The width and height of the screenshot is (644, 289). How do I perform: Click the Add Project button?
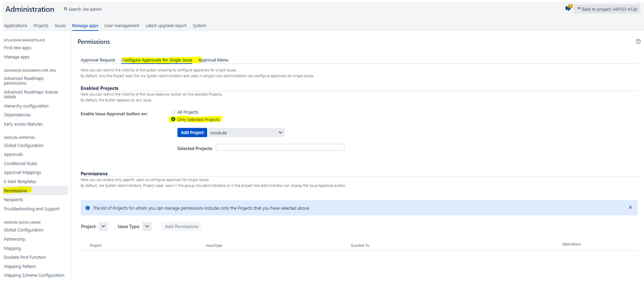point(192,133)
